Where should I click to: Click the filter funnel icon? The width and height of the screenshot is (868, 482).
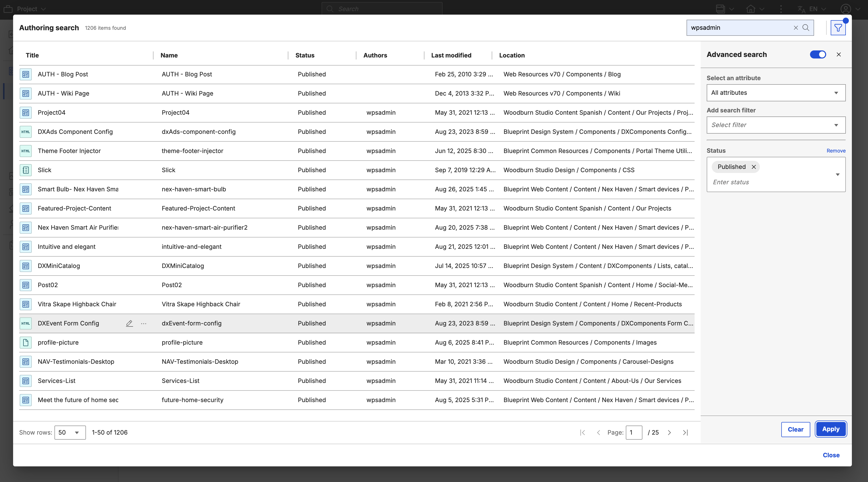[x=838, y=28]
